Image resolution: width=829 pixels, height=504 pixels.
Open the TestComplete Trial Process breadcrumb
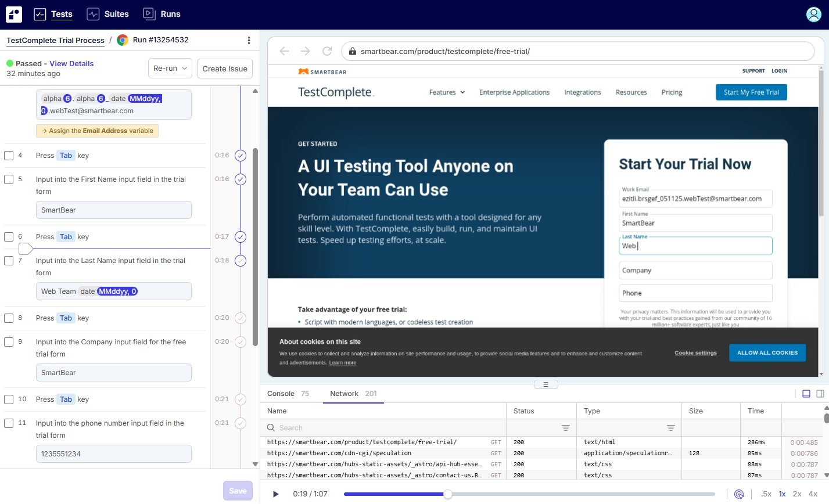click(x=56, y=41)
